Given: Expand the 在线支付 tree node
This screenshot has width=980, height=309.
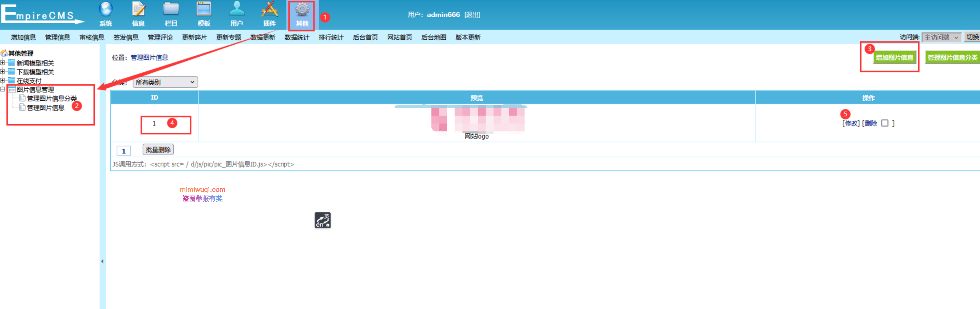Looking at the screenshot, I should (x=3, y=81).
